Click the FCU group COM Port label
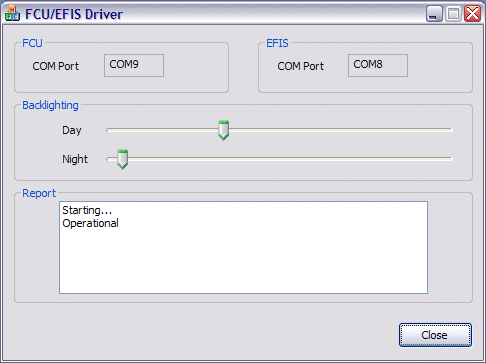Screen dimensions: 486x363 point(56,66)
